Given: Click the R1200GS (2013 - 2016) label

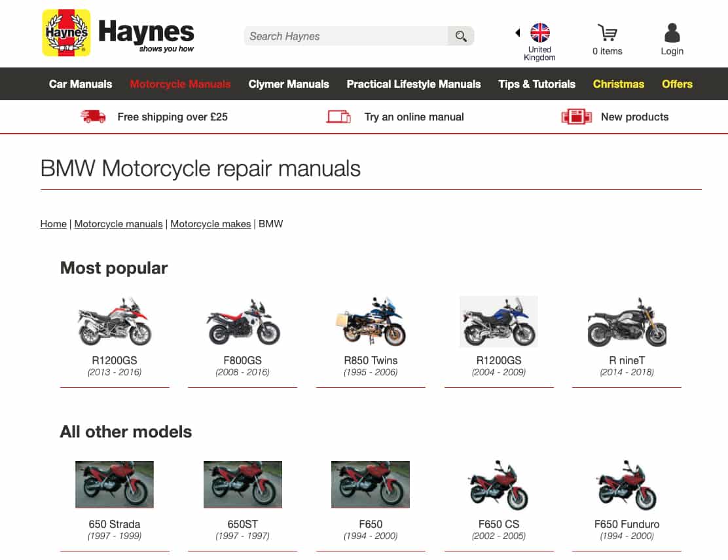Looking at the screenshot, I should pos(115,366).
